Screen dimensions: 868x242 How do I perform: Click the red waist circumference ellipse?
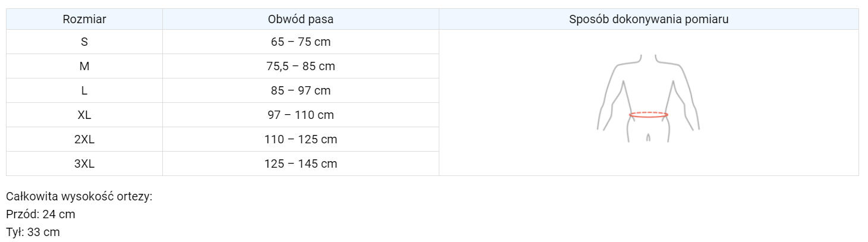click(648, 115)
